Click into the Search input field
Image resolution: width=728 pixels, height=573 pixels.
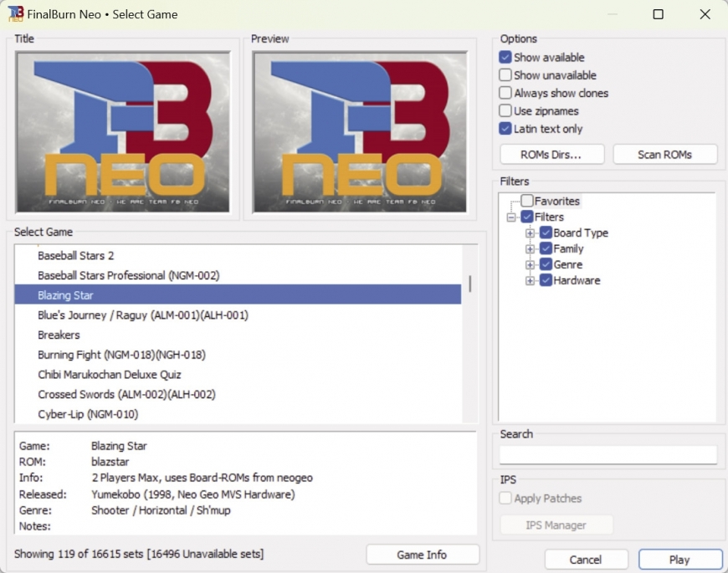[608, 455]
